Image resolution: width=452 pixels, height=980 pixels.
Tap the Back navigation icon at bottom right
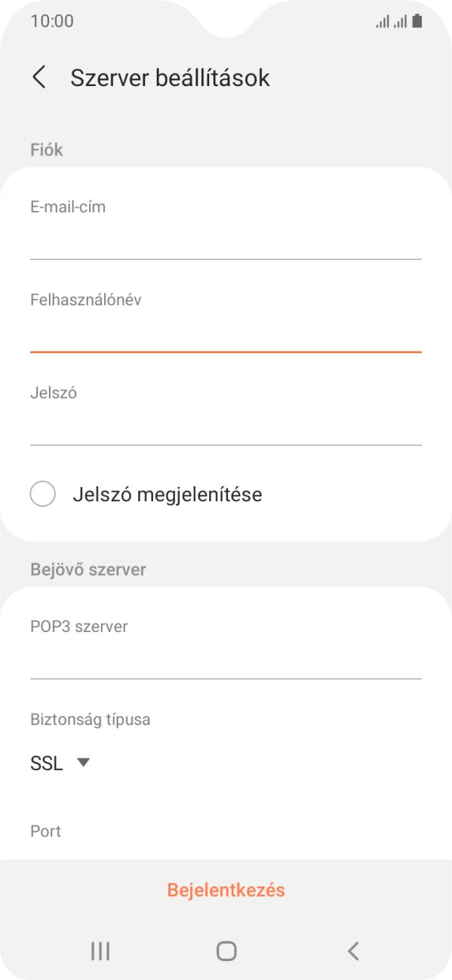click(352, 951)
